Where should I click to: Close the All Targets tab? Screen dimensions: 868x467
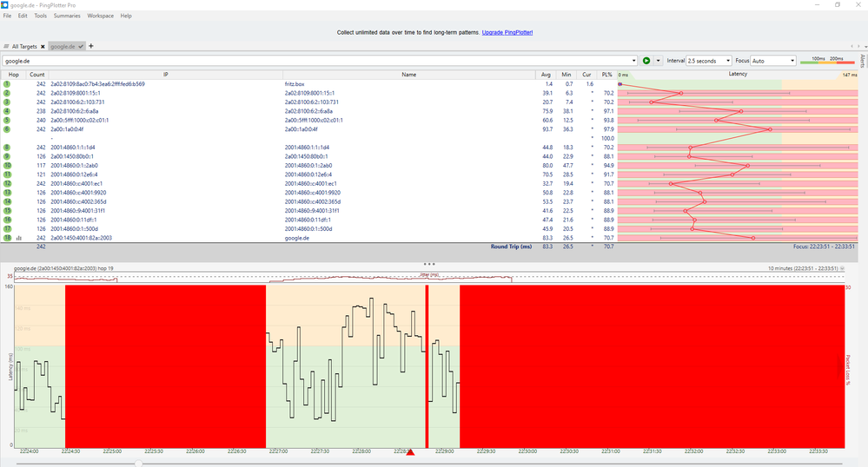click(x=42, y=45)
